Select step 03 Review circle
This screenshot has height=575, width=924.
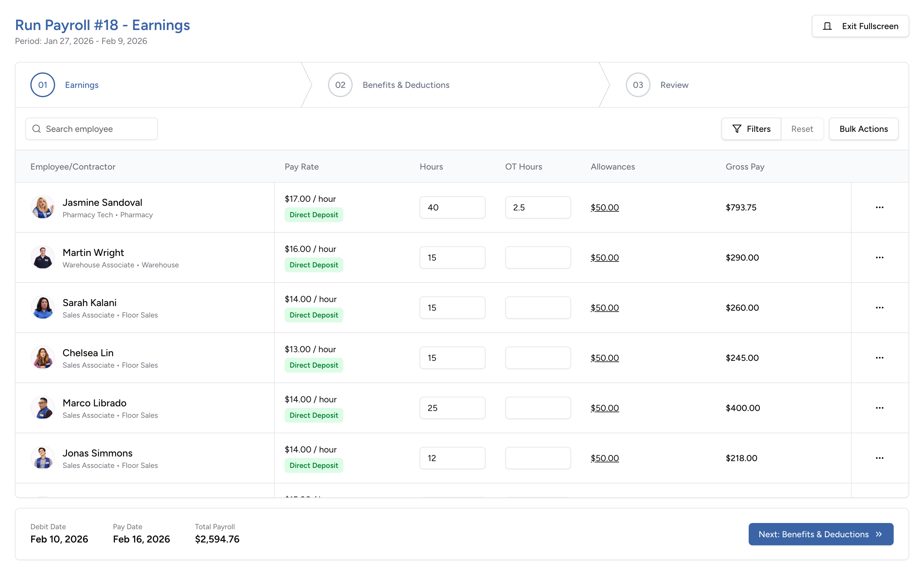pos(638,84)
